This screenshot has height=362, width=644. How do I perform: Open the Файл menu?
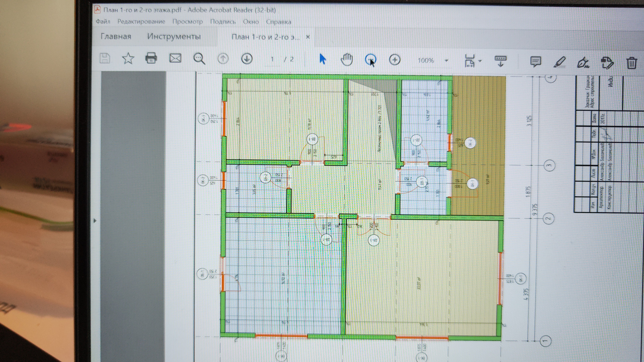[103, 21]
